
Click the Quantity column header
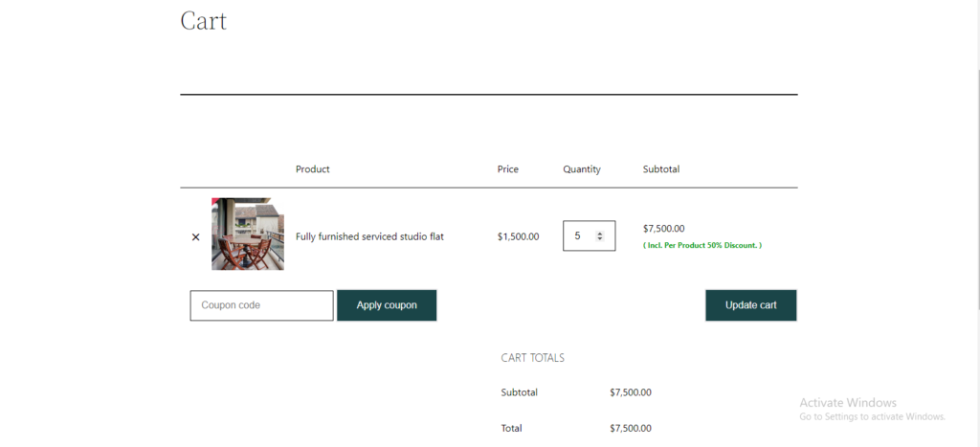pos(582,169)
